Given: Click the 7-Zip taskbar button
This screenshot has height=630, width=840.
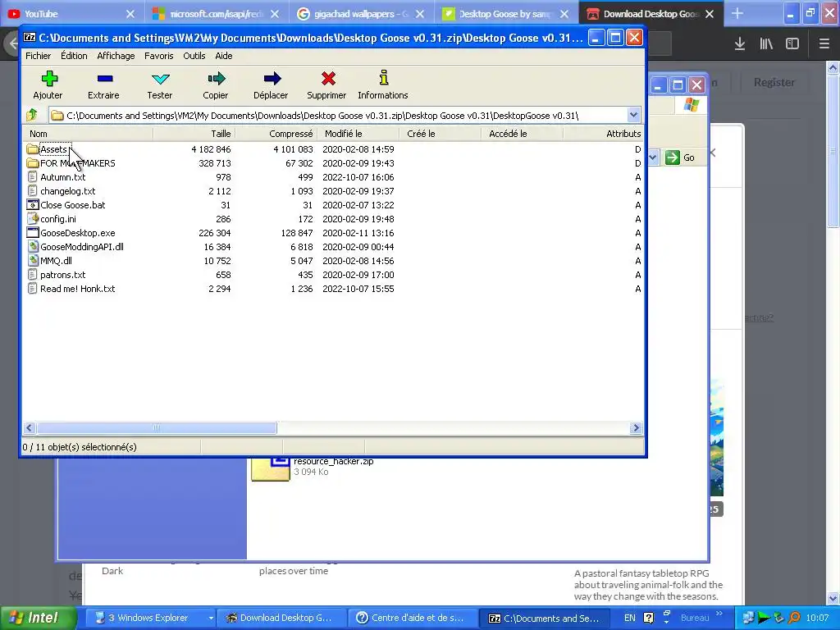Looking at the screenshot, I should (543, 618).
